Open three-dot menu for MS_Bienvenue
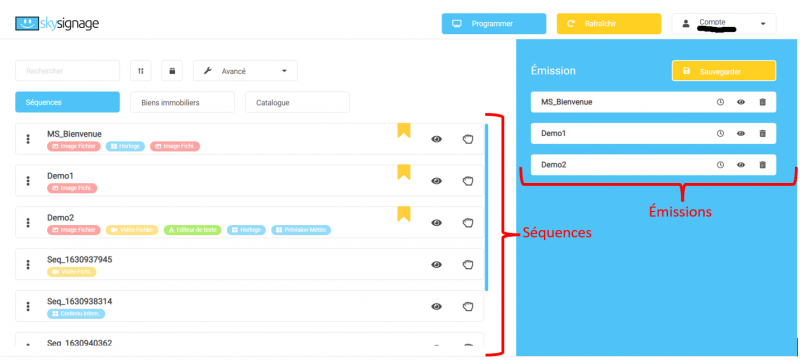Screen dimensions: 800x361 tap(28, 139)
